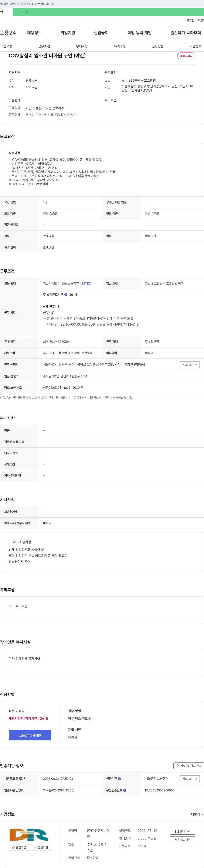Click 박수현(02-3282-9233) contact text
This screenshot has width=204, height=868.
(x=59, y=790)
